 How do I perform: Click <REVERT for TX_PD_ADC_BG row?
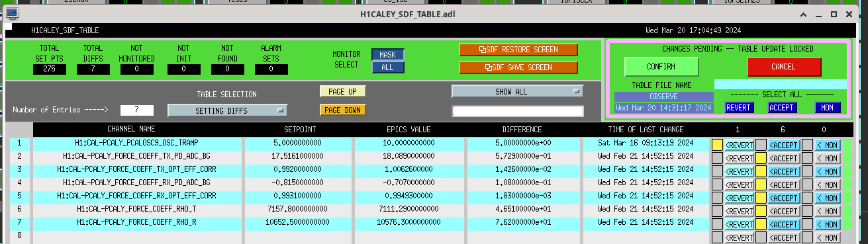tap(740, 157)
